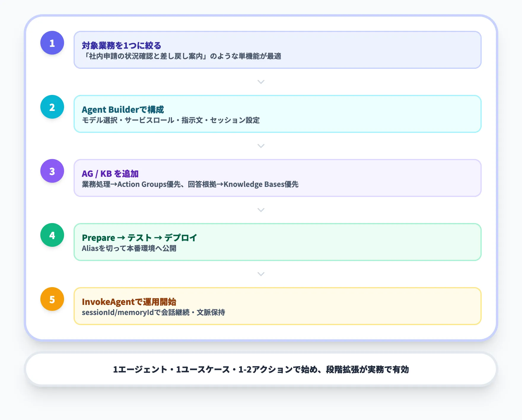Screen dimensions: 522x420
Task: Click the green circle labeled 4
Action: pyautogui.click(x=52, y=235)
